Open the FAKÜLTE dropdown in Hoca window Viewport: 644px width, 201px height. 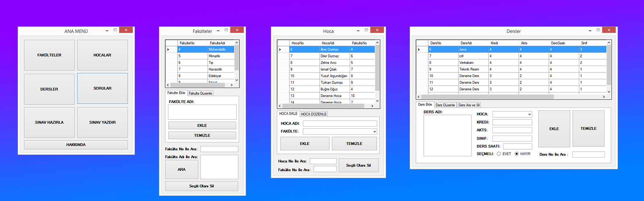click(x=340, y=131)
